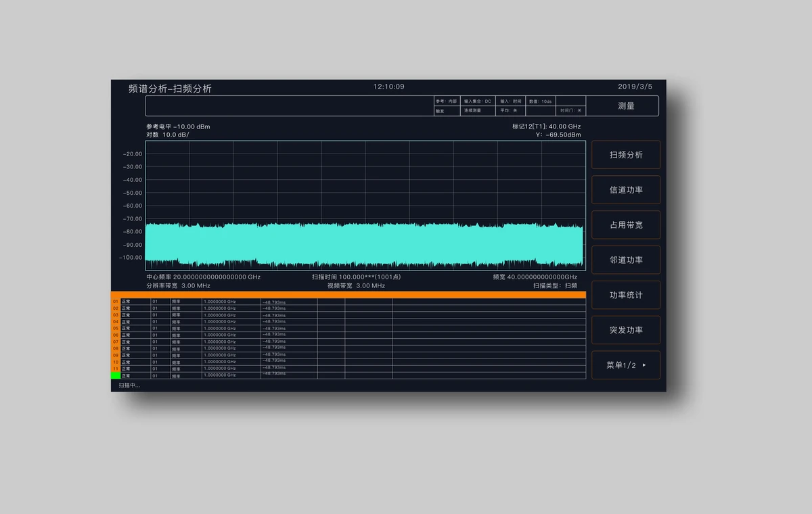Click the 参考电平 reference level setting
This screenshot has width=812, height=514.
coord(178,126)
